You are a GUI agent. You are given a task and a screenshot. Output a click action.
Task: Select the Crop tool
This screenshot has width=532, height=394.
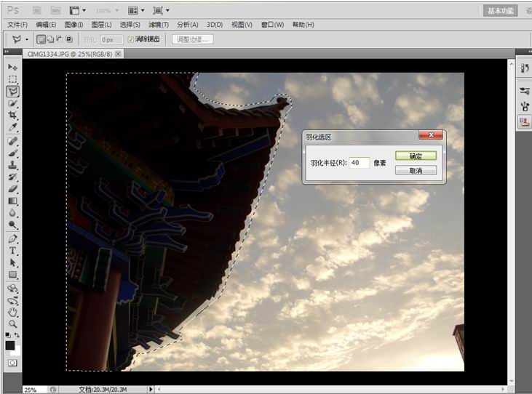click(x=12, y=116)
